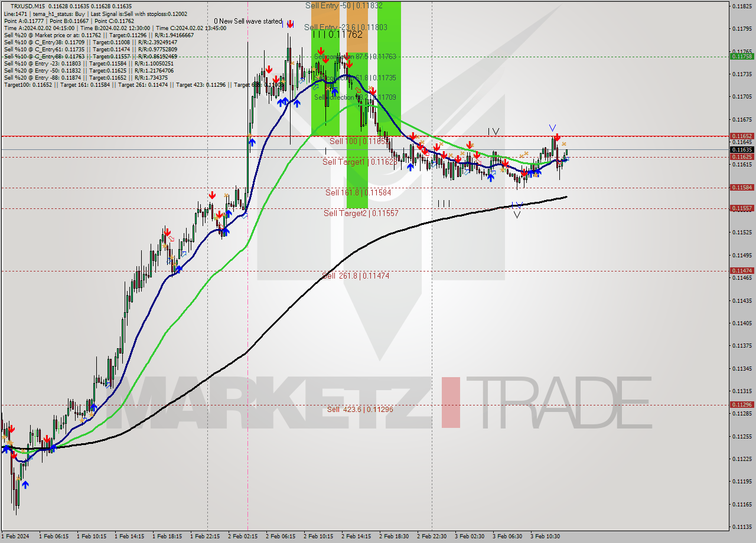Select the 0.11525 price axis value

pos(742,232)
